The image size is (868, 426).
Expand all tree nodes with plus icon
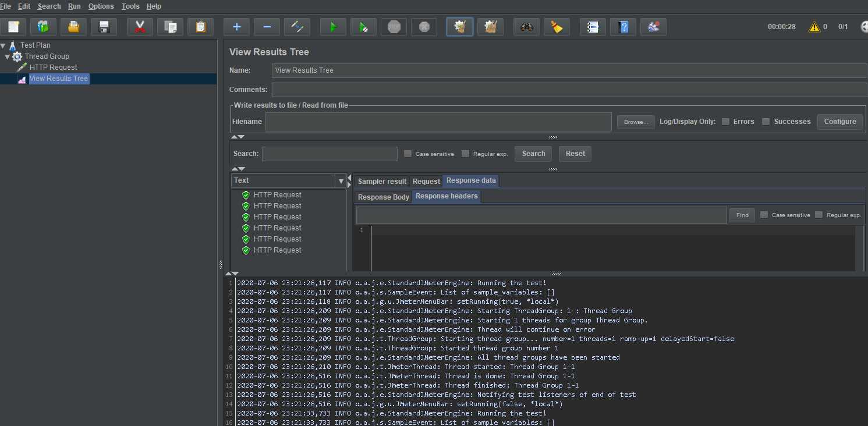point(237,27)
